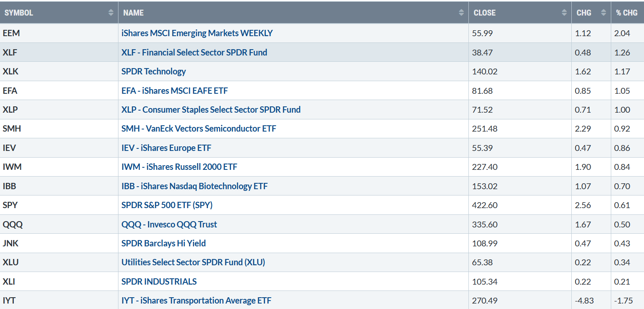Click the % CHG column header
644x309 pixels.
coord(627,13)
